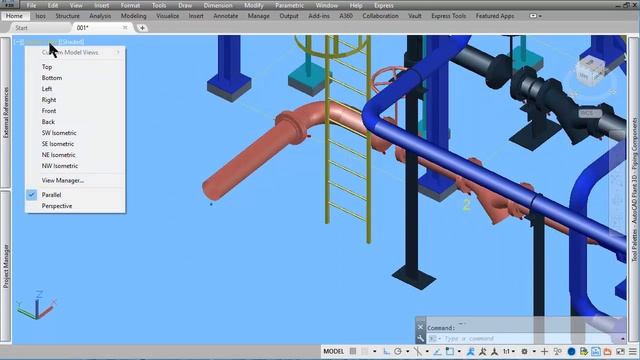
Task: Toggle Clean Screen icon in status bar
Action: click(620, 351)
